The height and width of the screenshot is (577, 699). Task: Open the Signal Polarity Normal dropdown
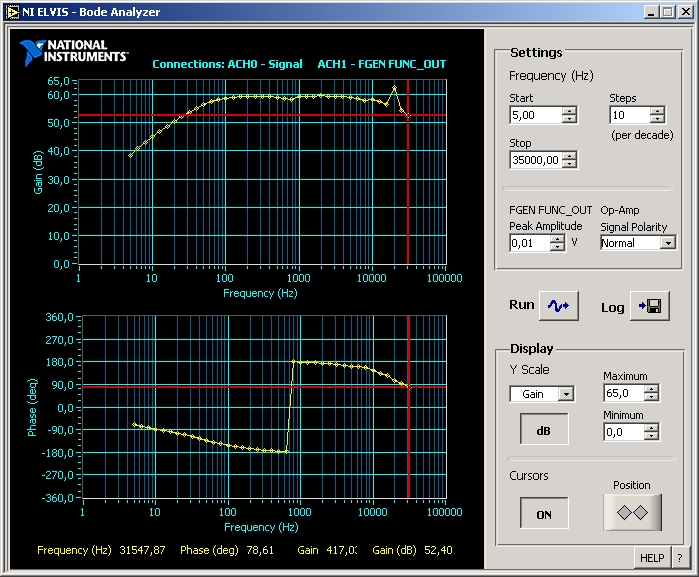[x=668, y=243]
